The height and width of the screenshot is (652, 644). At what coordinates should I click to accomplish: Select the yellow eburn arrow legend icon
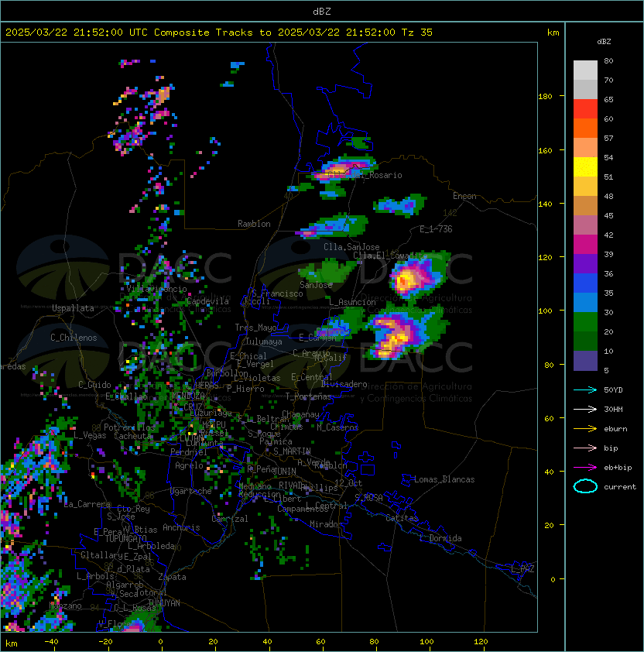click(585, 429)
